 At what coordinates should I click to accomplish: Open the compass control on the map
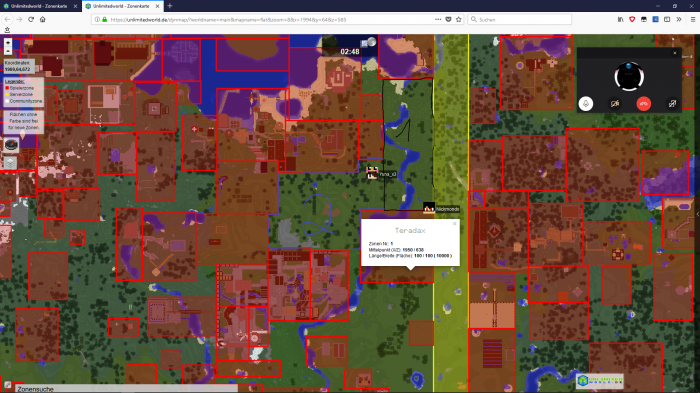pyautogui.click(x=11, y=144)
